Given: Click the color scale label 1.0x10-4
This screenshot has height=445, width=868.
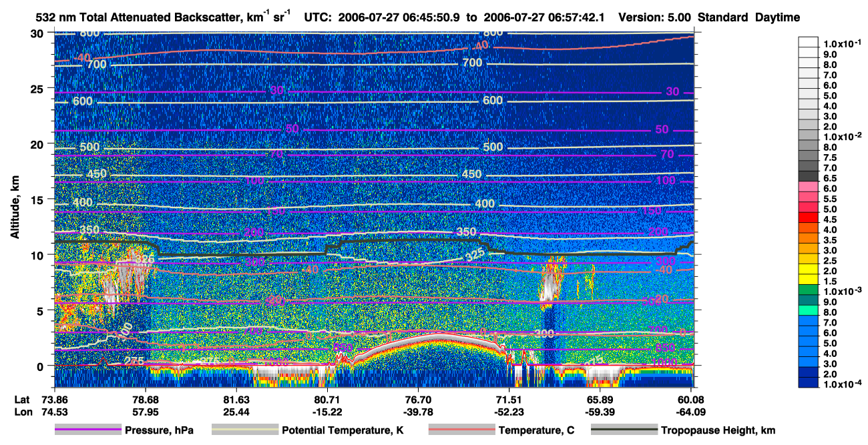Looking at the screenshot, I should tap(844, 384).
